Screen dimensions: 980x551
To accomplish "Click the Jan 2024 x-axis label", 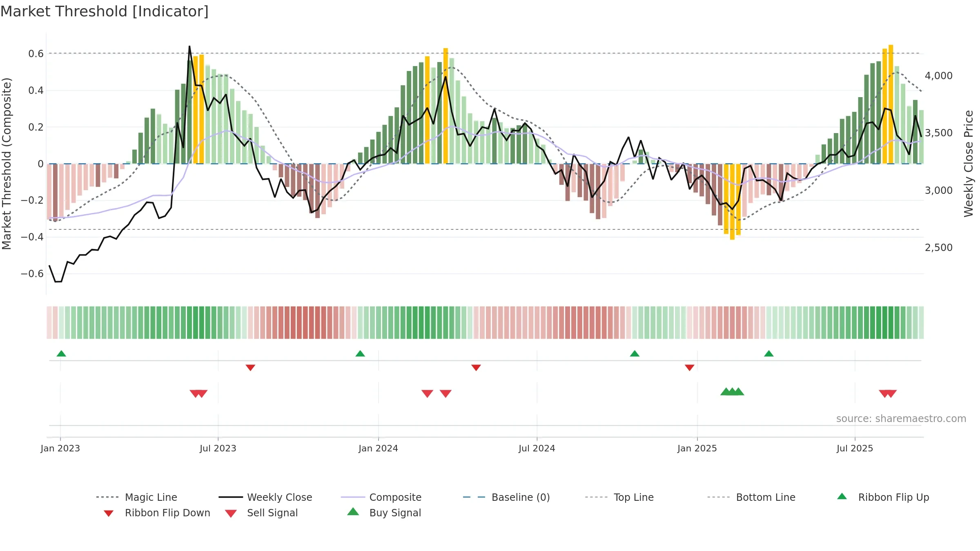I will pyautogui.click(x=378, y=448).
